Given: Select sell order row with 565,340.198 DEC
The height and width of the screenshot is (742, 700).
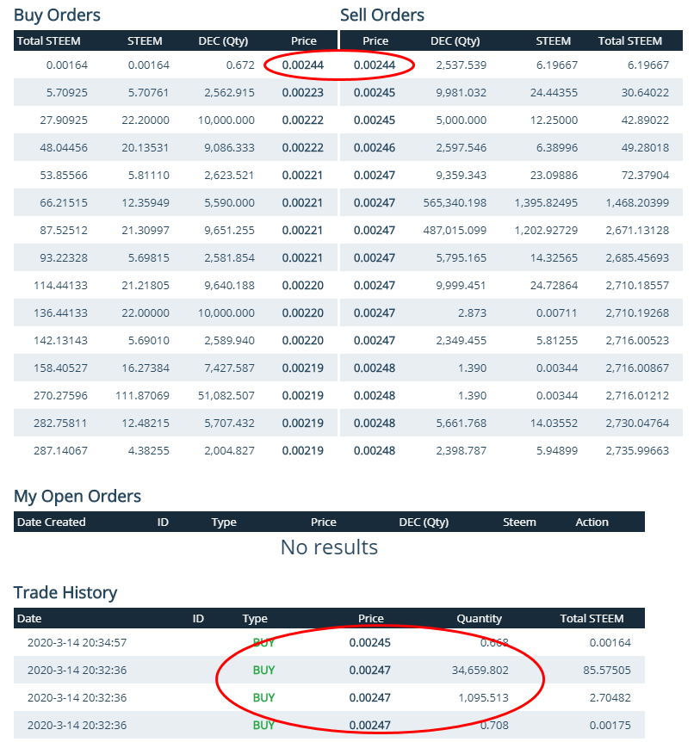Looking at the screenshot, I should point(511,202).
